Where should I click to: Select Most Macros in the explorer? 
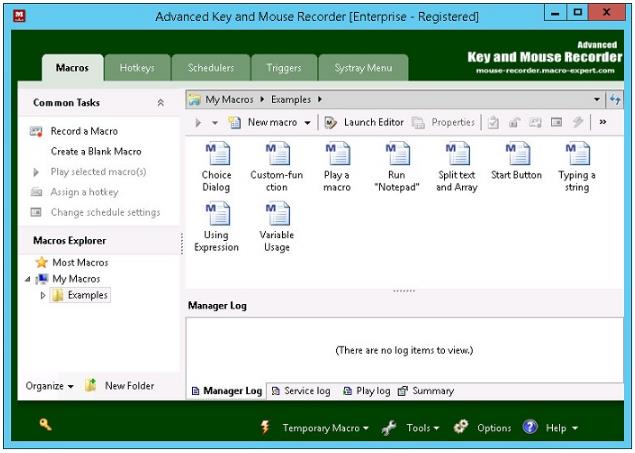[x=80, y=262]
